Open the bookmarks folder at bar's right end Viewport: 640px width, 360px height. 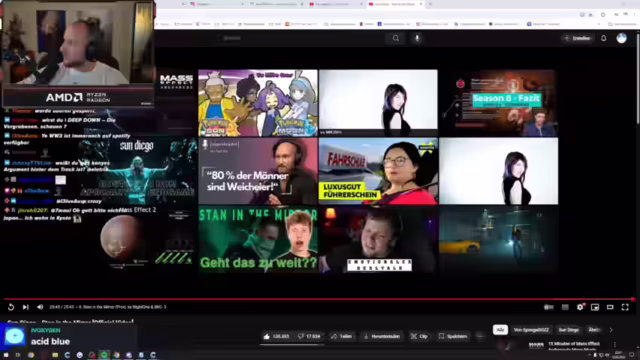622,24
